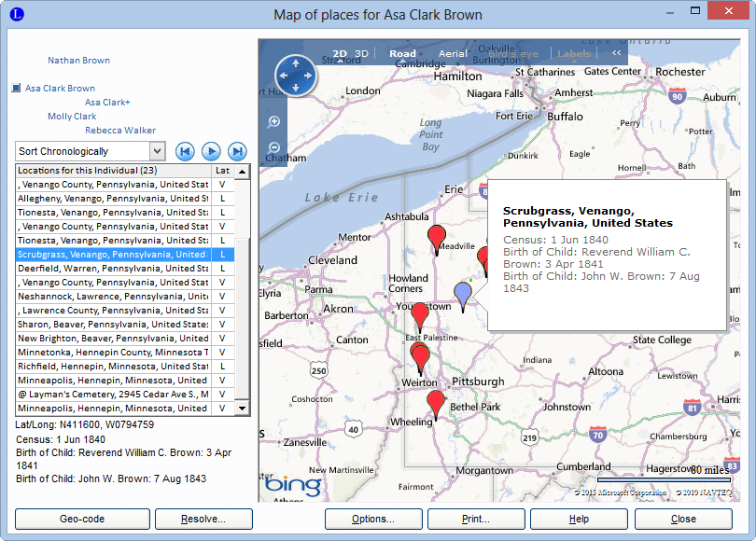Click list scrollbar down arrow

242,408
